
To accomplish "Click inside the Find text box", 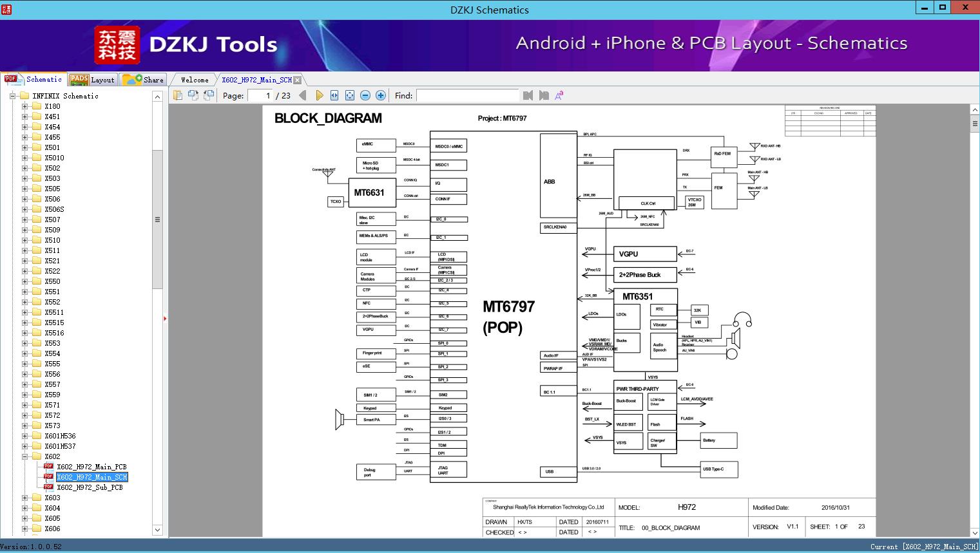I will tap(467, 95).
